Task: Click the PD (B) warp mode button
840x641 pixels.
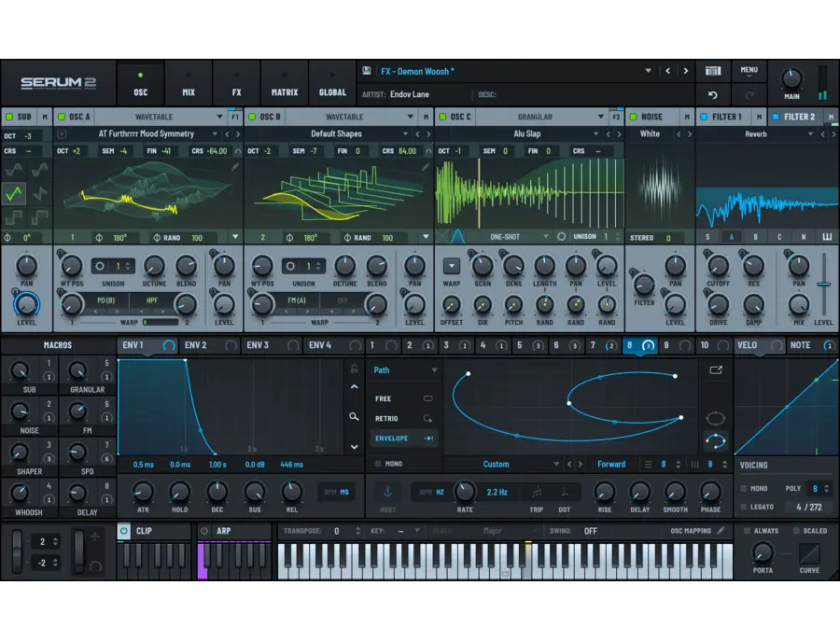Action: [105, 300]
